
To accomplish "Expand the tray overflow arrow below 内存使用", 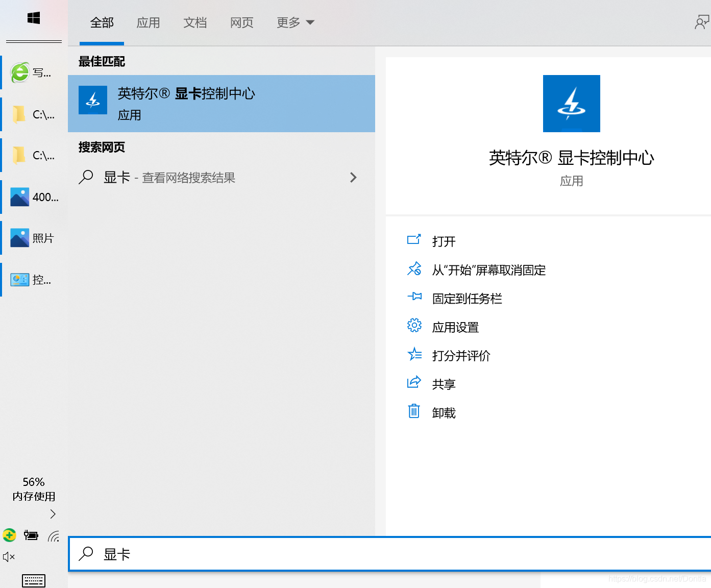I will pos(53,514).
